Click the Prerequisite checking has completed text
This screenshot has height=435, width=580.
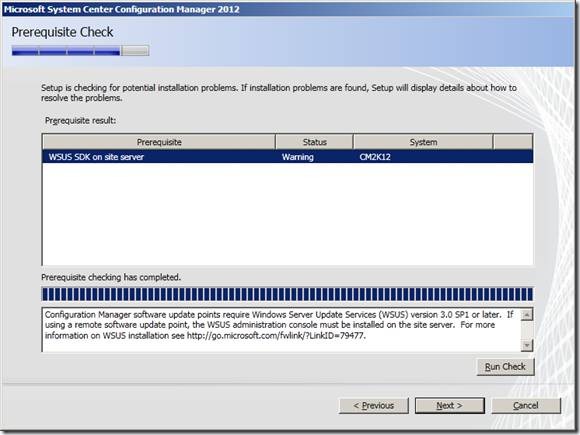coord(111,277)
